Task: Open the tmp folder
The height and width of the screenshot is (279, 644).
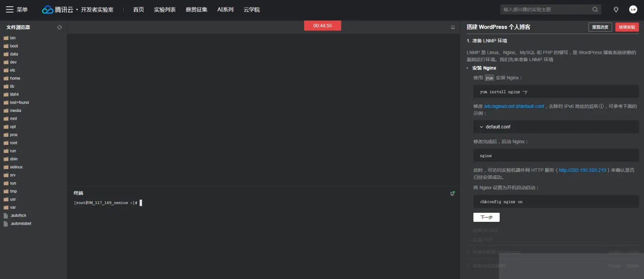Action: pos(10,191)
